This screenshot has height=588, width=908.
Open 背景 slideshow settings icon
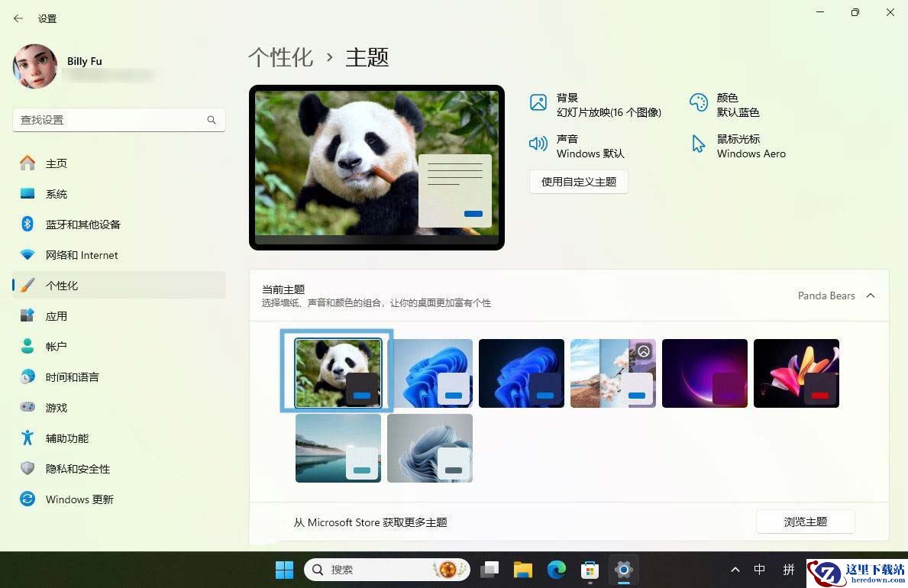pos(538,102)
